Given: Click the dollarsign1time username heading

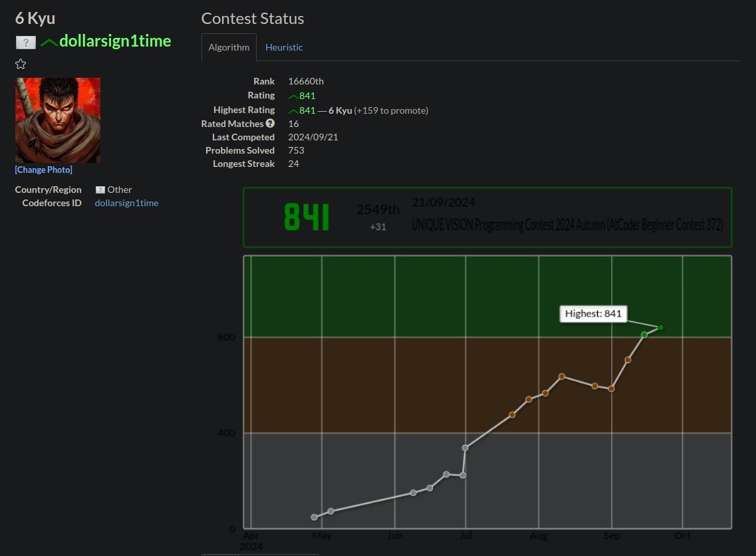Looking at the screenshot, I should 115,41.
